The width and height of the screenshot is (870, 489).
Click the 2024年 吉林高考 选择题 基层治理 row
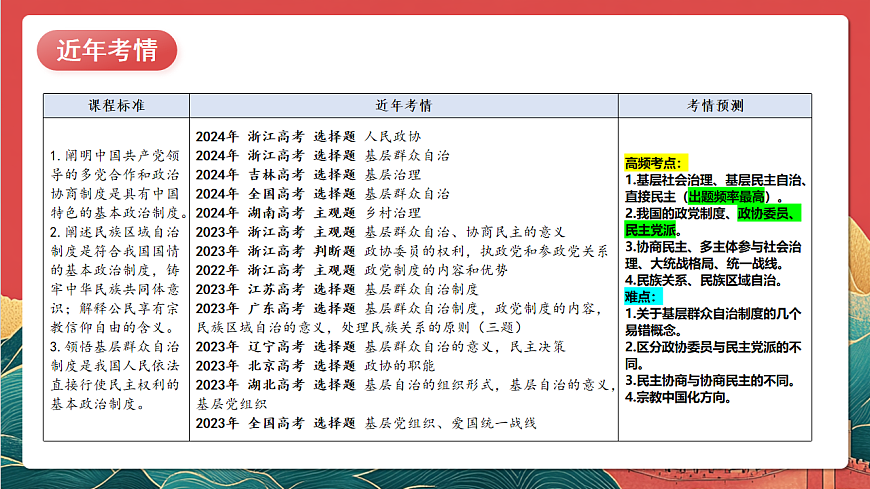point(308,175)
